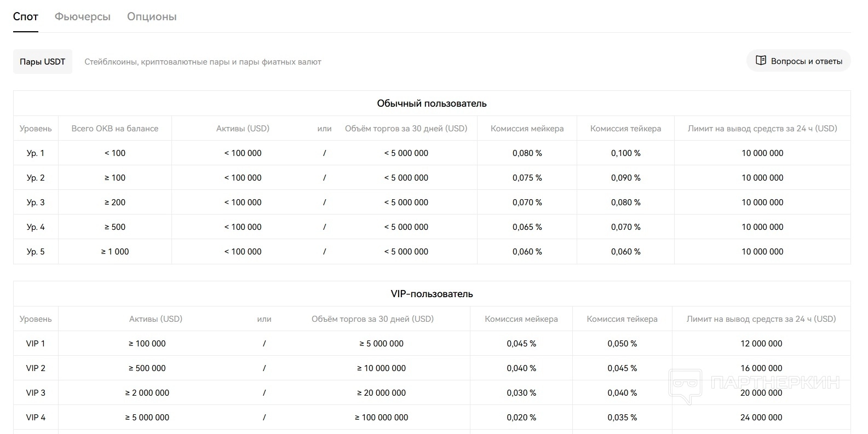Click the ≥ 1 000 OKB balance cell
This screenshot has height=434, width=868.
point(115,252)
